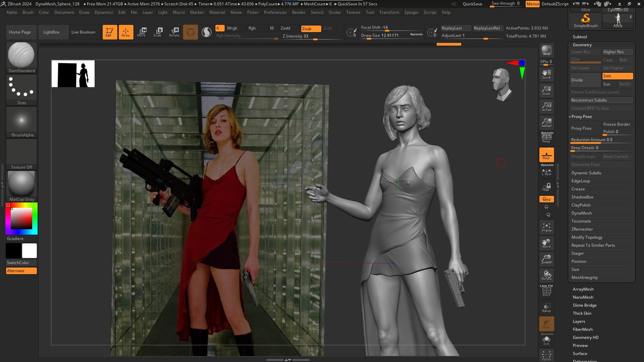644x362 pixels.
Task: Click the Xpose icon
Action: pyautogui.click(x=547, y=356)
